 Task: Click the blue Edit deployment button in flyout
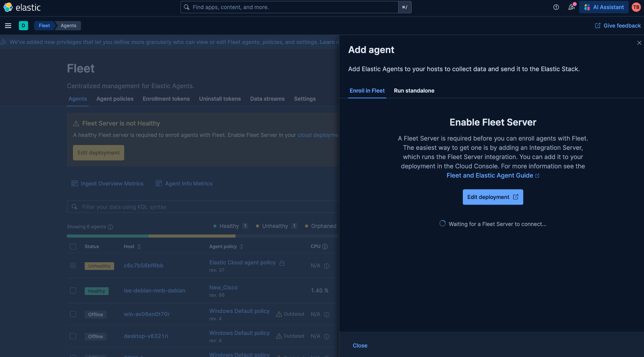tap(493, 197)
